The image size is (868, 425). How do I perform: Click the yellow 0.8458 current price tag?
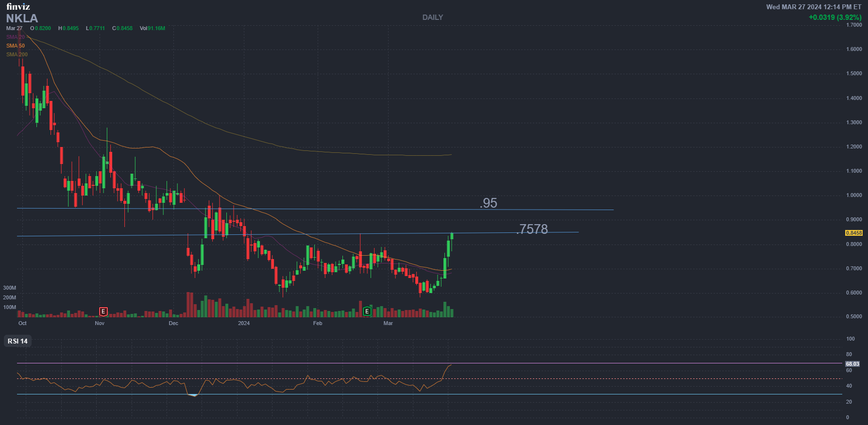[x=853, y=233]
